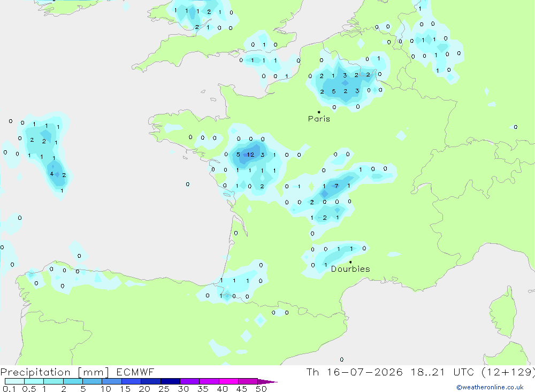Click the Precipitation [mm] title text
The height and width of the screenshot is (392, 535).
(x=55, y=372)
